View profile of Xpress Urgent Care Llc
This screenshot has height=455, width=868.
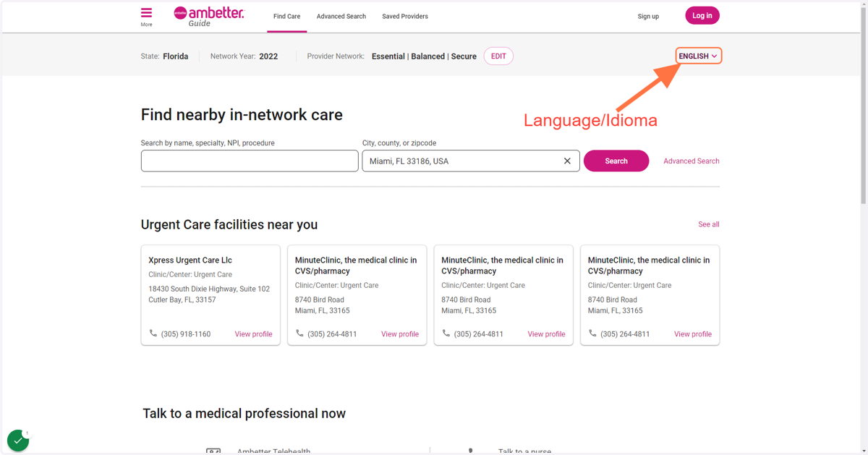[253, 334]
